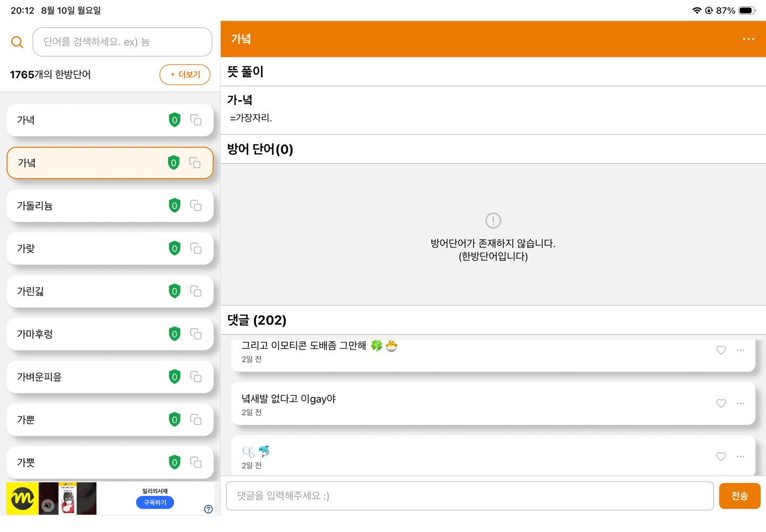This screenshot has width=766, height=532.
Task: Open the more options menu in the orange header
Action: click(748, 39)
